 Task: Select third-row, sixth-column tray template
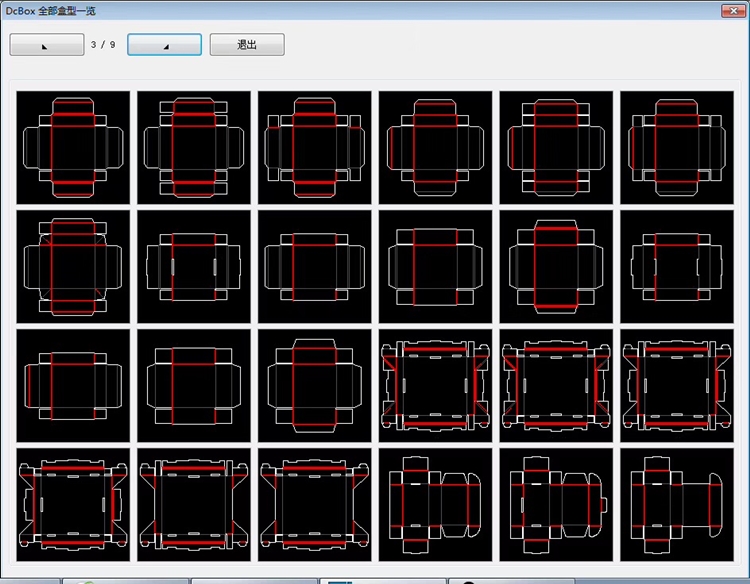(x=677, y=386)
